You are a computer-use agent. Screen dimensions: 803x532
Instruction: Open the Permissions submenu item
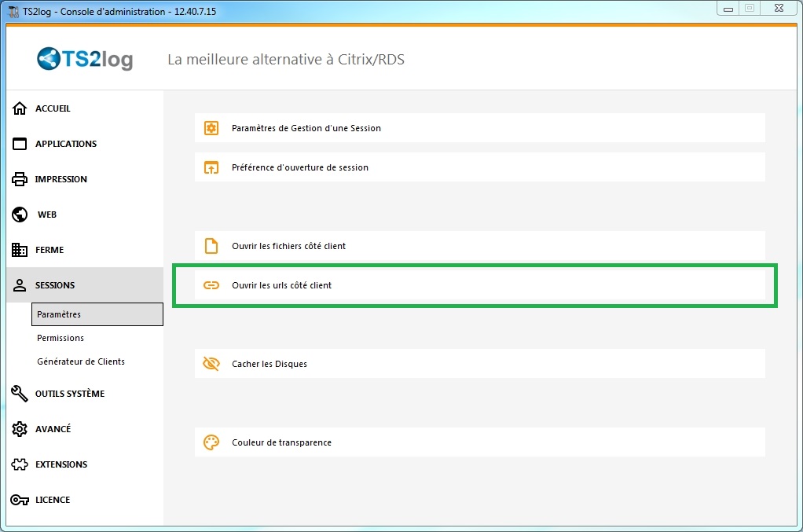click(x=97, y=338)
